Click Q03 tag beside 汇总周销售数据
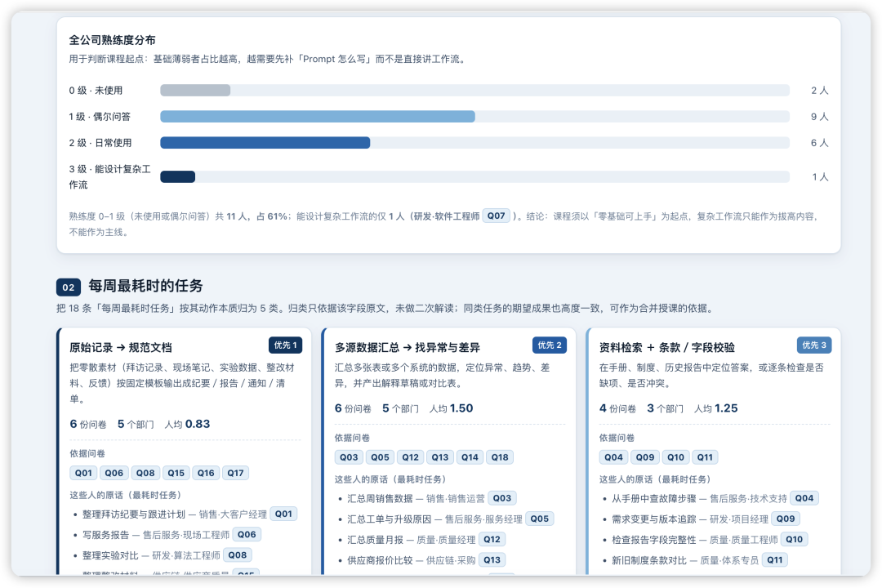Viewport: 882px width, 588px height. tap(501, 498)
